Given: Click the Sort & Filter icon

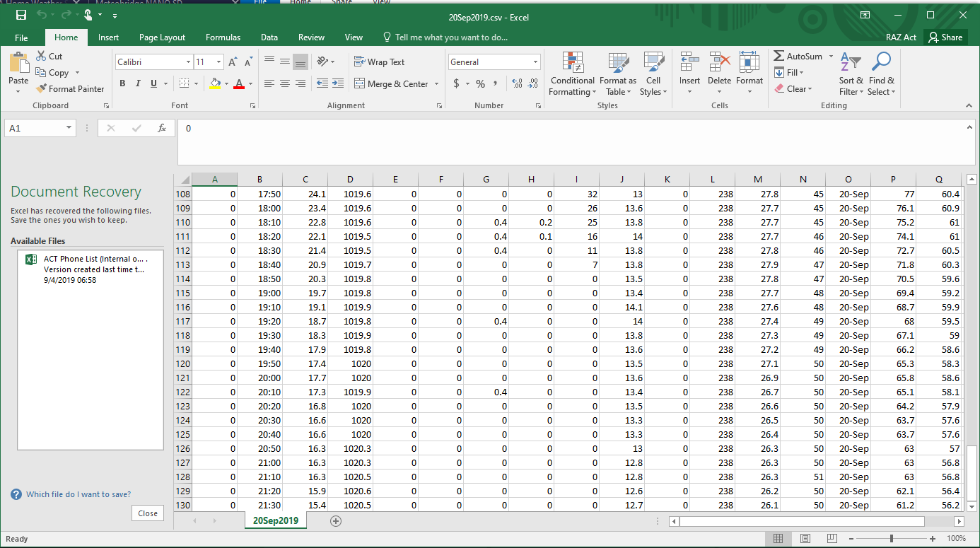Looking at the screenshot, I should [x=851, y=74].
